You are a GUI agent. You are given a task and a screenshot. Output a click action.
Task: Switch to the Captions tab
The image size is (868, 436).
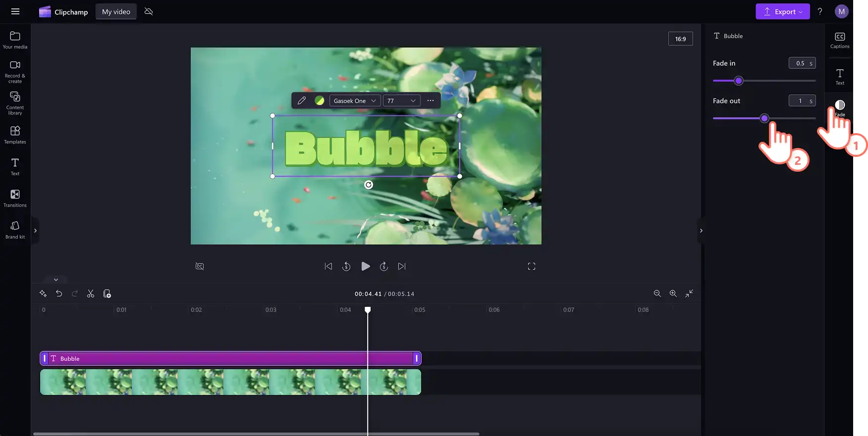point(840,40)
